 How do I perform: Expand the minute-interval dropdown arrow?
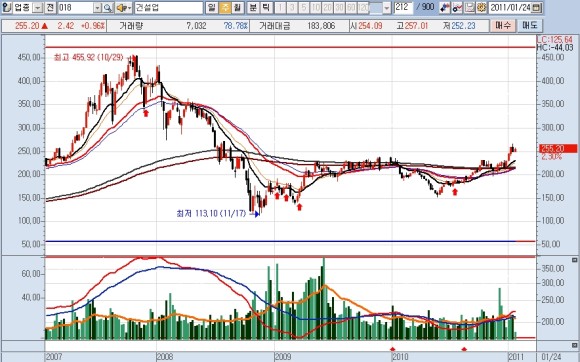coord(387,8)
